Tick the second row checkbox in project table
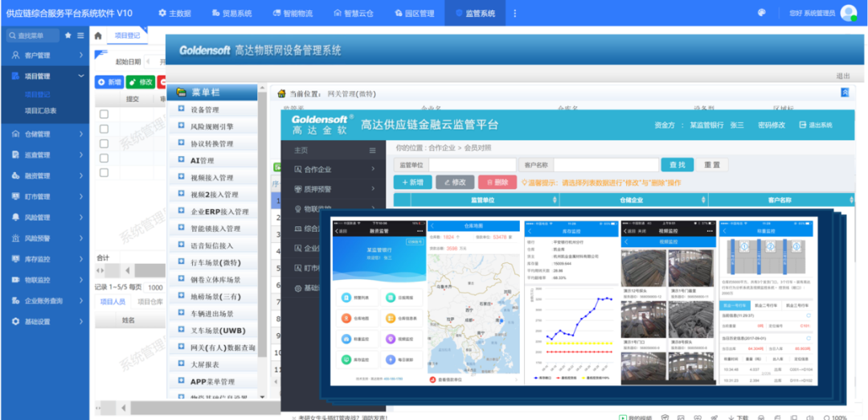The image size is (868, 420). pos(104,129)
